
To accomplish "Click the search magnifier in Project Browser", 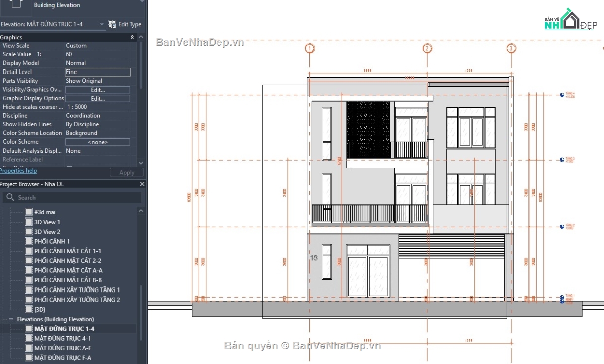I will (9, 197).
